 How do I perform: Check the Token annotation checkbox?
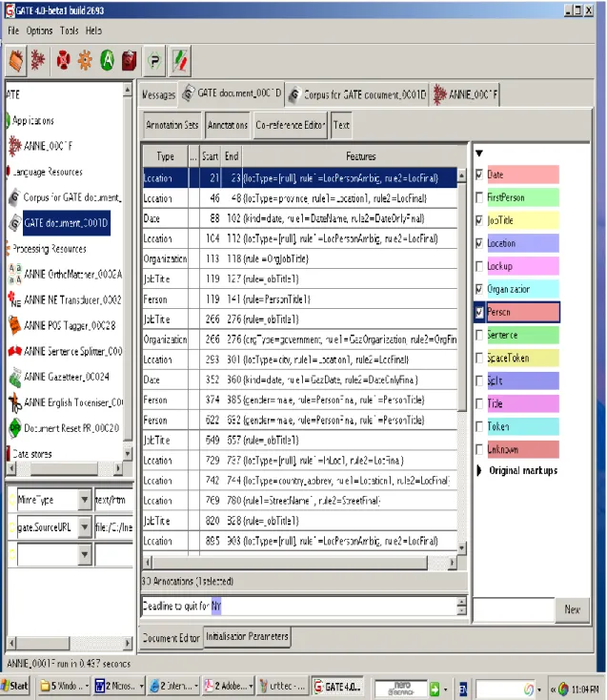[x=479, y=427]
